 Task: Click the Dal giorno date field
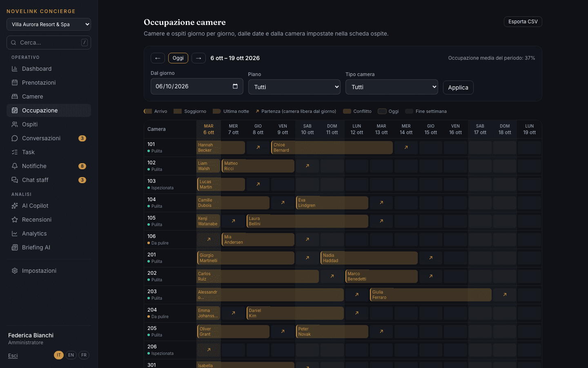[197, 86]
